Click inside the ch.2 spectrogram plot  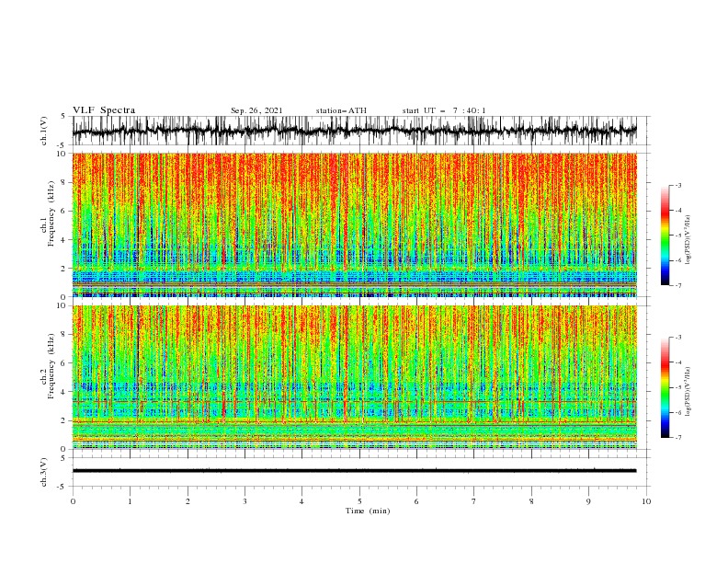point(354,377)
